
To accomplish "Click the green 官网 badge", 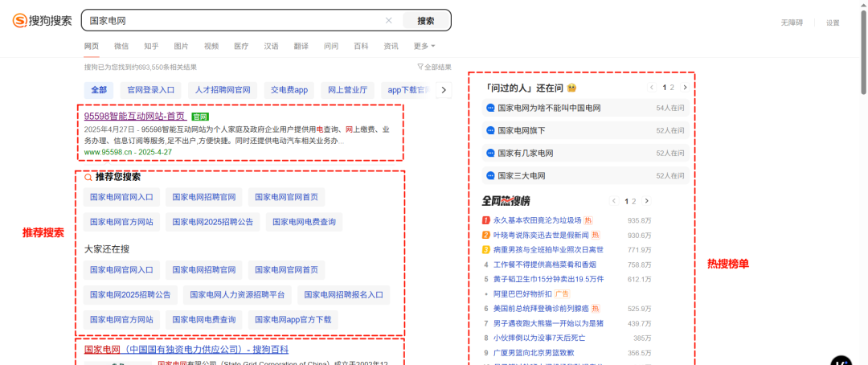I will pos(200,117).
